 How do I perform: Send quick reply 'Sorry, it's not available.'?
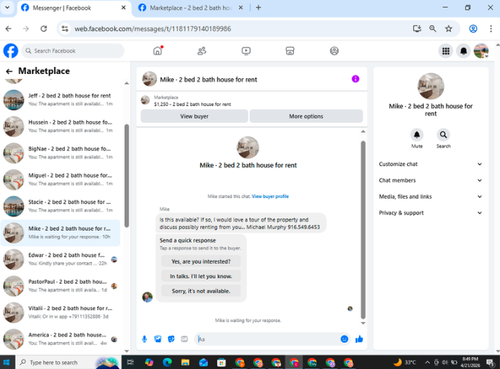(x=201, y=291)
